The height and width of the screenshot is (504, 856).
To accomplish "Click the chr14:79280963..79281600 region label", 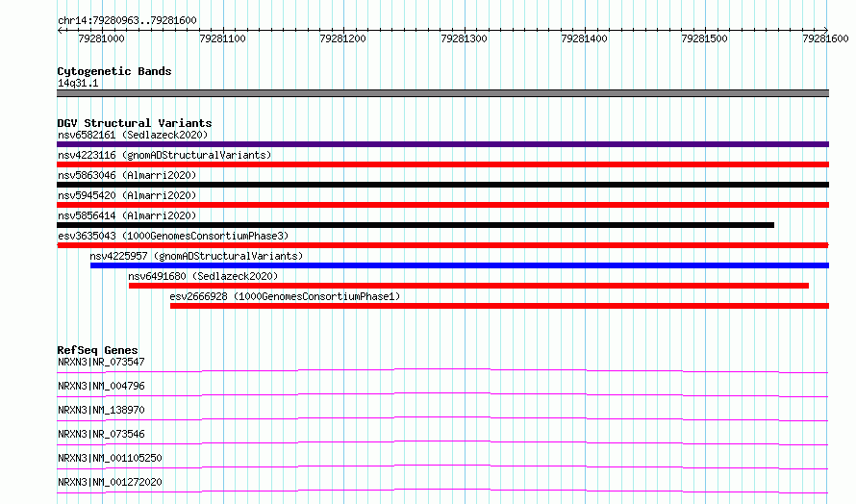I will coord(127,21).
